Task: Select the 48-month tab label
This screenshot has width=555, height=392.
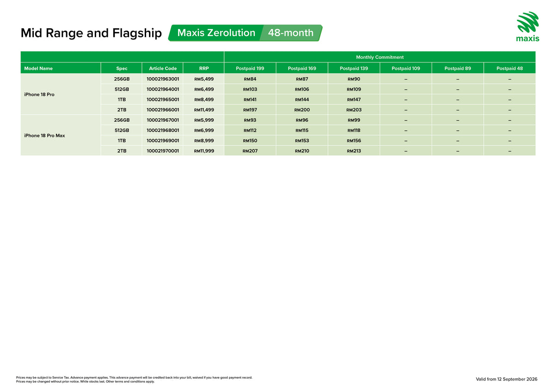Action: (291, 33)
